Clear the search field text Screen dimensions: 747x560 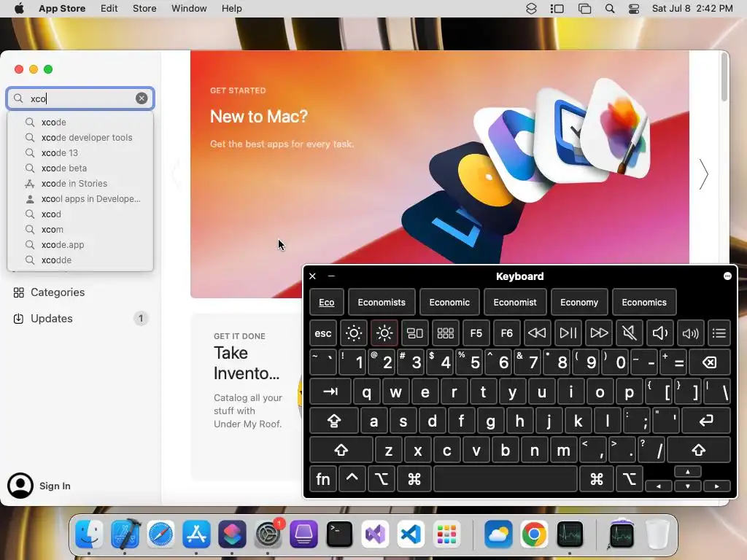[x=142, y=98]
